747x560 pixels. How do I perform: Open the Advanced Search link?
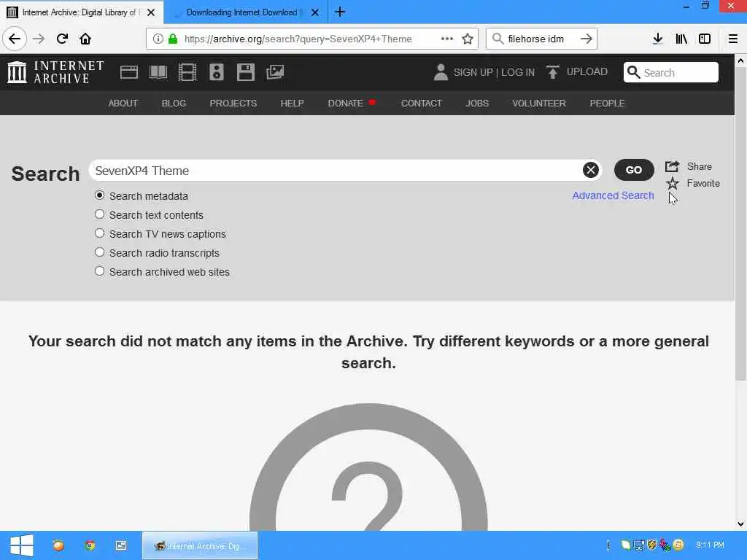pos(613,195)
